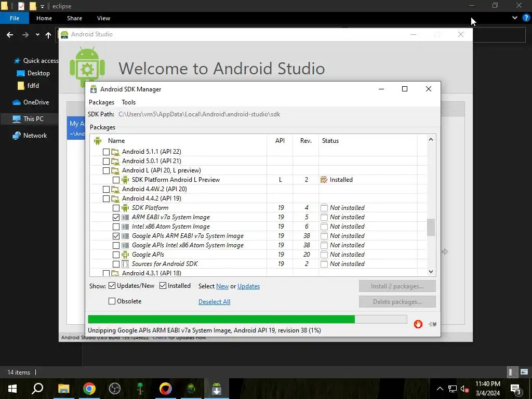Viewport: 532px width, 399px height.
Task: Select the Android 4.3.1 (API 18) row text
Action: point(151,273)
